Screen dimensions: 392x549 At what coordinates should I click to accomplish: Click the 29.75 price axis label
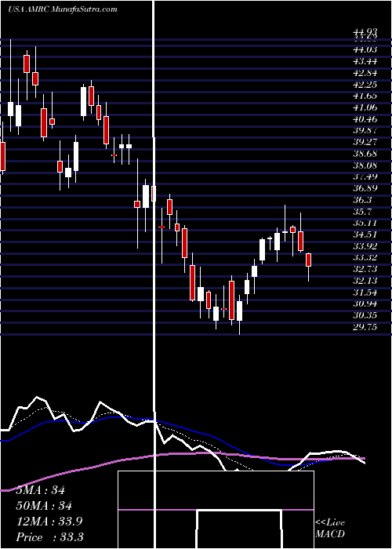click(365, 327)
